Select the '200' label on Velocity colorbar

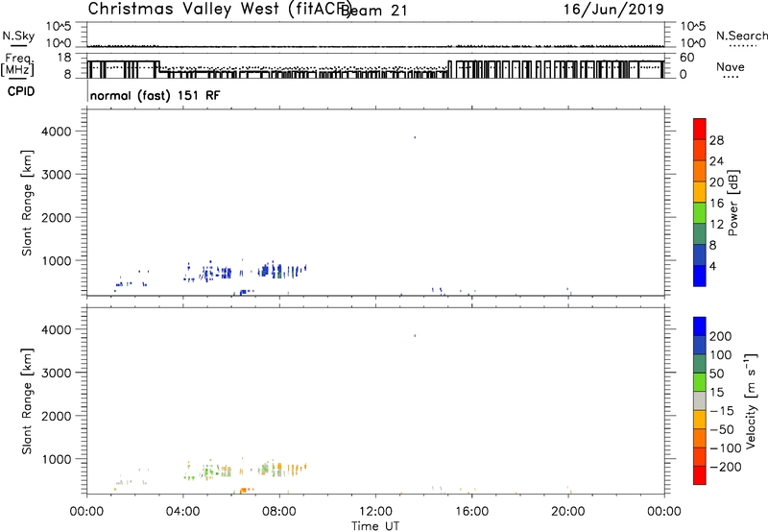(x=721, y=336)
